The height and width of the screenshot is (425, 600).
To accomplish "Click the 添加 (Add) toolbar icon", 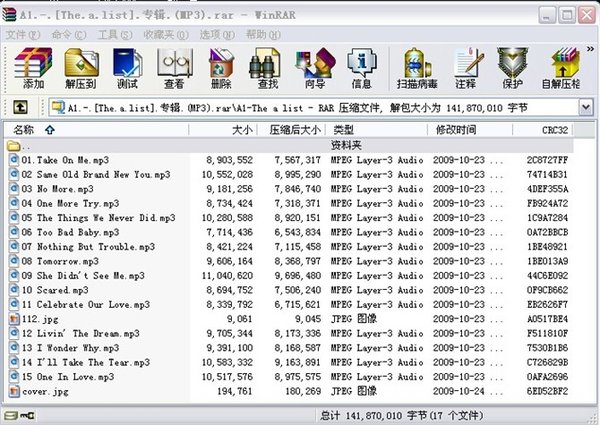I will pos(33,68).
